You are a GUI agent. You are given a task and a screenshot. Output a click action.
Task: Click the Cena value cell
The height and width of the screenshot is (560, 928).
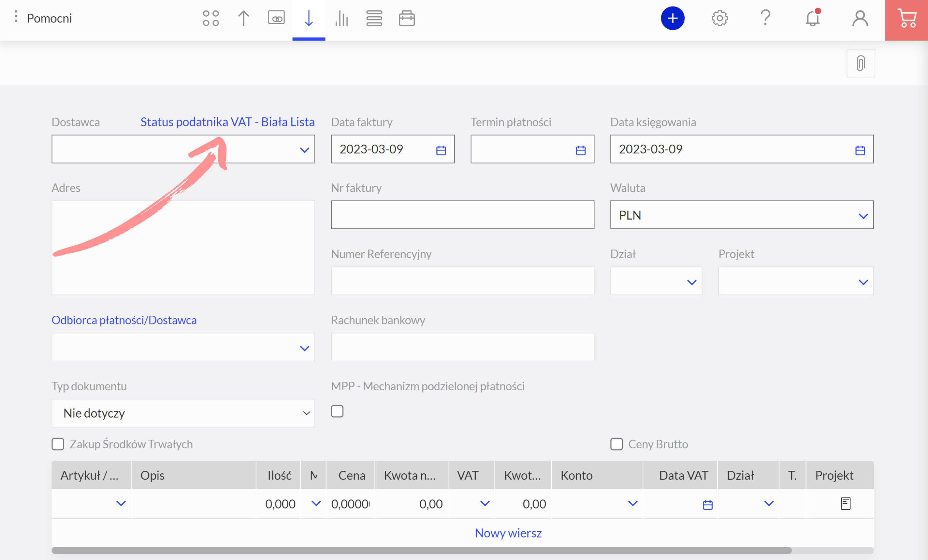pyautogui.click(x=350, y=504)
